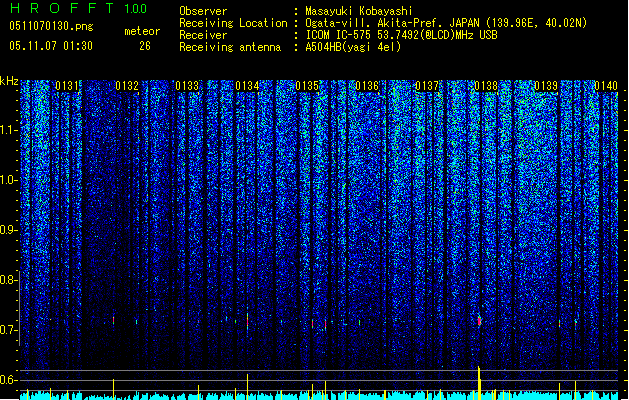Viewport: 629px width, 400px height.
Task: Click the kHz axis unit label
Action: [x=9, y=81]
